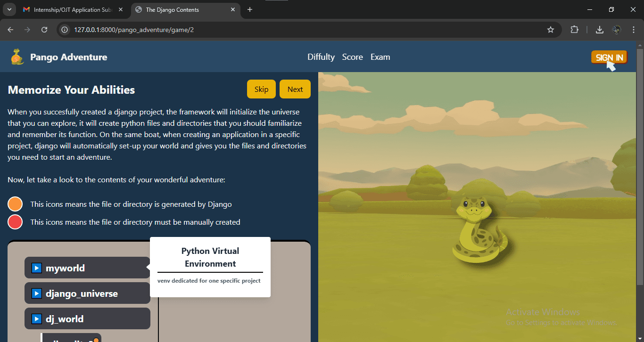This screenshot has height=342, width=644.
Task: View site information icon
Action: 65,30
